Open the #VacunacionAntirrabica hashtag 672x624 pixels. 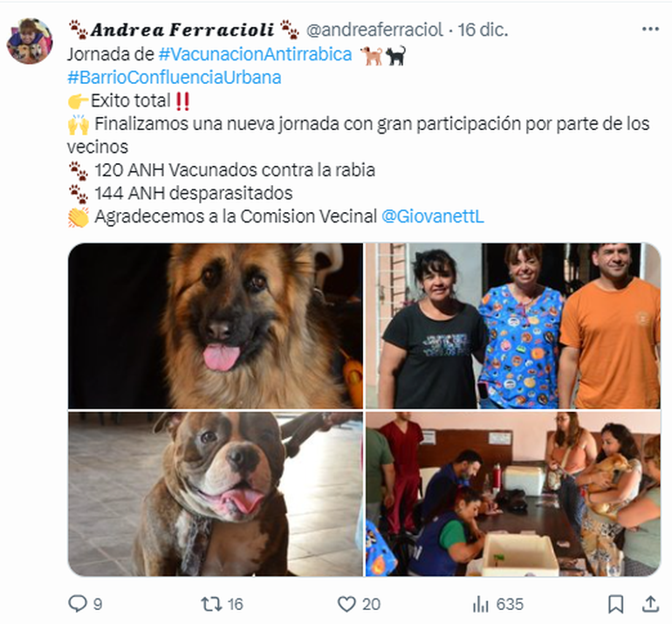click(x=255, y=54)
